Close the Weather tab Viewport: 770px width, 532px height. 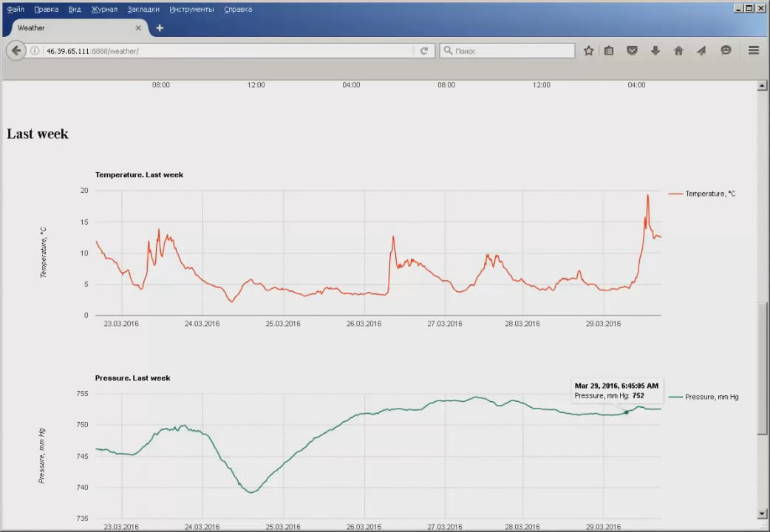pos(138,28)
